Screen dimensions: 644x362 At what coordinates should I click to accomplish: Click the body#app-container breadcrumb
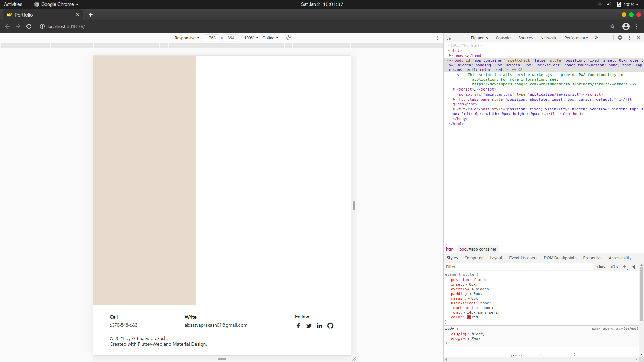[x=477, y=249]
